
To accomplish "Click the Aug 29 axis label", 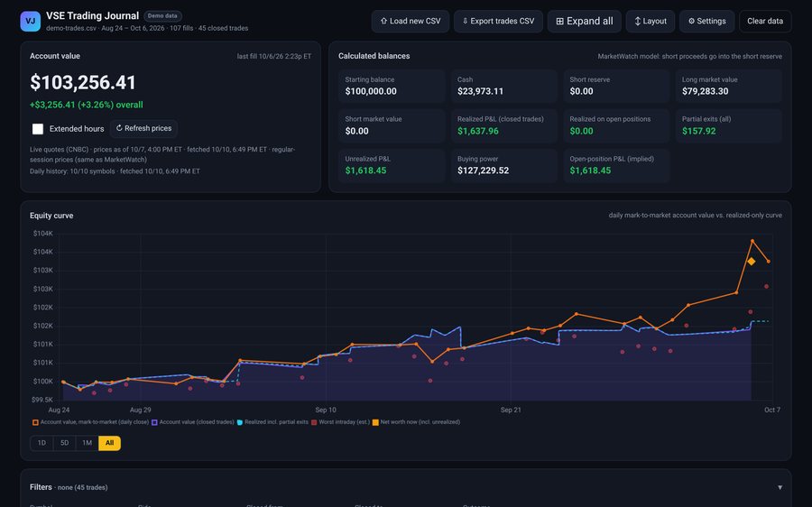I will pos(141,410).
